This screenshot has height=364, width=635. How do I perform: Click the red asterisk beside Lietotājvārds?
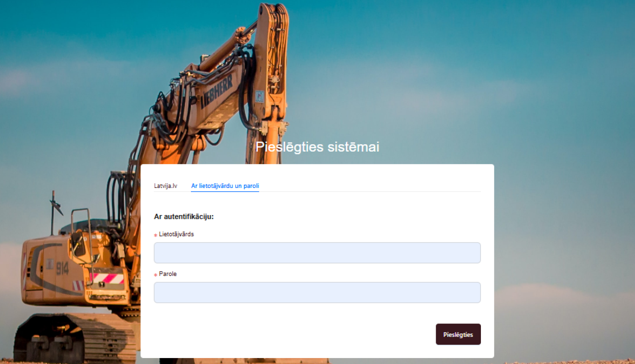pyautogui.click(x=155, y=235)
